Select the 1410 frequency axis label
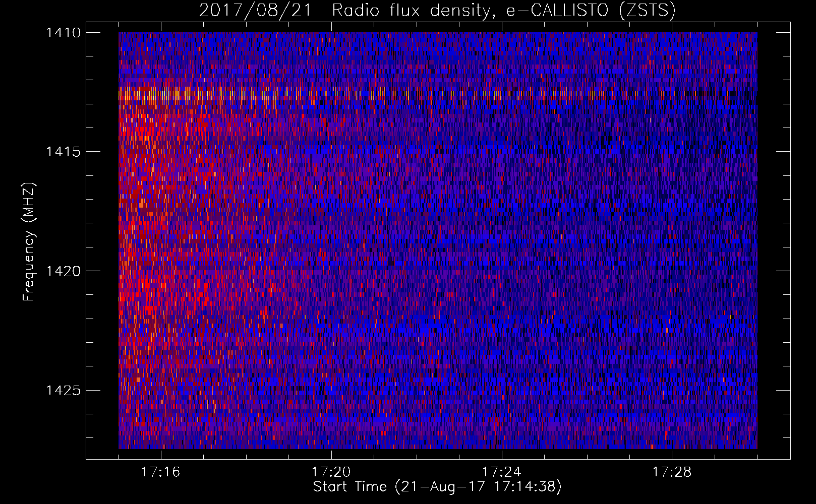The width and height of the screenshot is (816, 504). [x=63, y=33]
